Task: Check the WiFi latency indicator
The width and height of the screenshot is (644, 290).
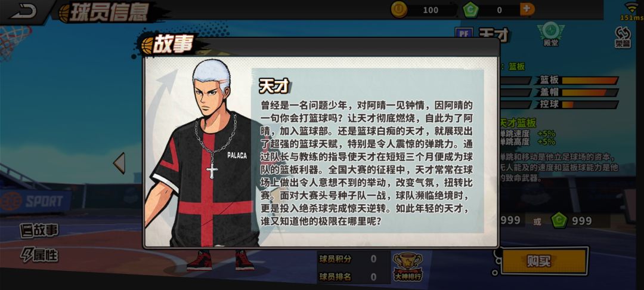Action: pyautogui.click(x=632, y=11)
